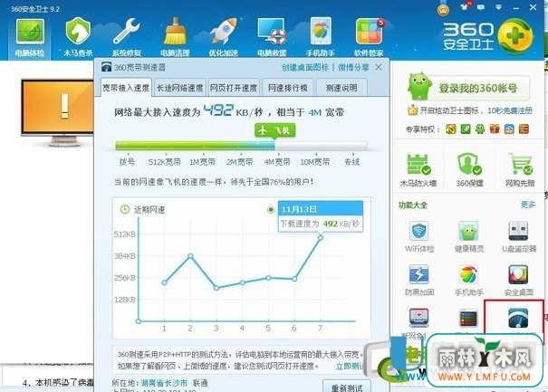Open the main menu dropdown in title bar

499,7
